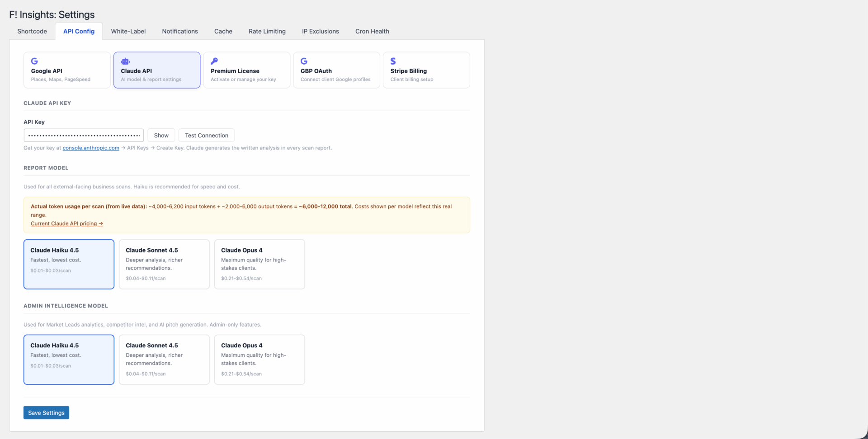Image resolution: width=868 pixels, height=439 pixels.
Task: Select Claude Sonnet 4.5 as Report Model
Action: point(164,264)
